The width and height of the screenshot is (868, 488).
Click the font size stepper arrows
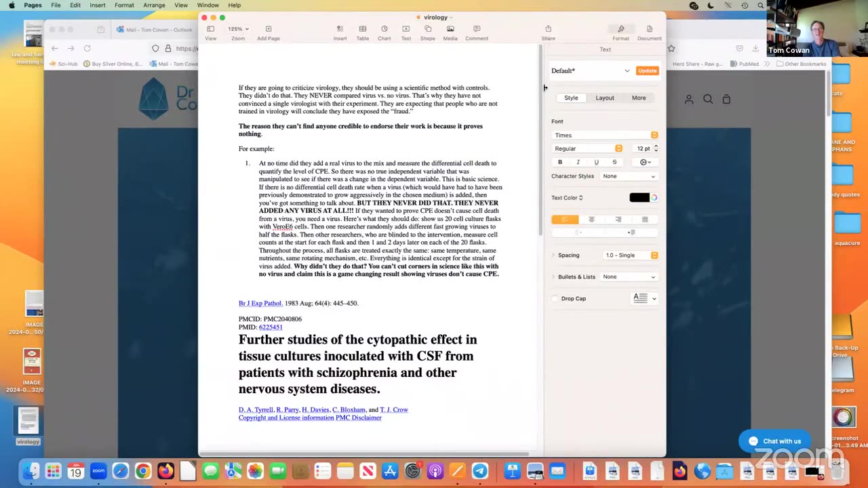[x=655, y=148]
